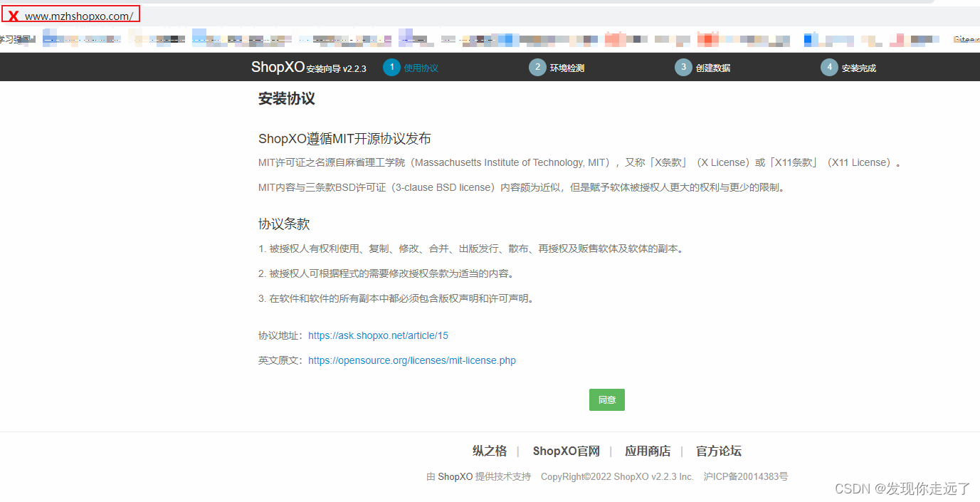The image size is (980, 502).
Task: Click the 创建数据 step label
Action: pos(713,68)
